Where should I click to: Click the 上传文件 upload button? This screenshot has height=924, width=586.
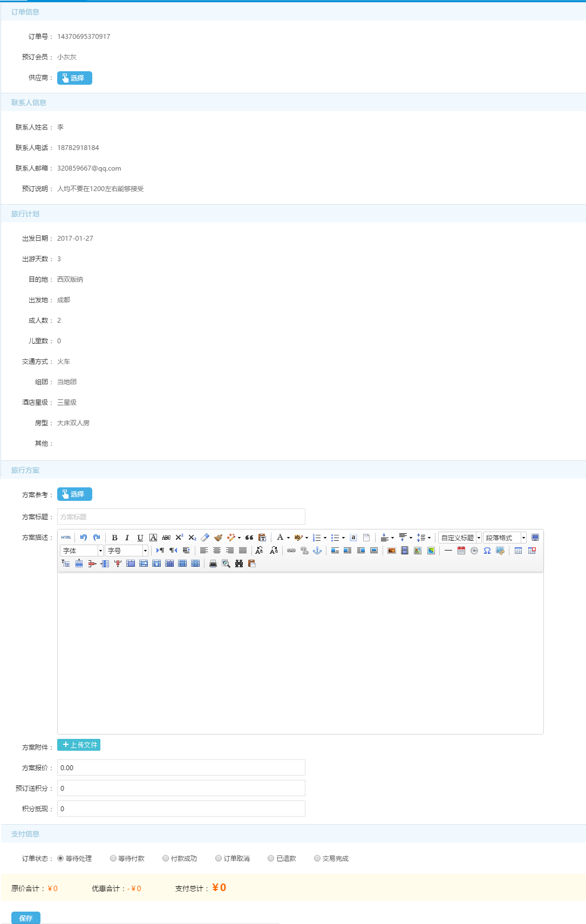[79, 745]
